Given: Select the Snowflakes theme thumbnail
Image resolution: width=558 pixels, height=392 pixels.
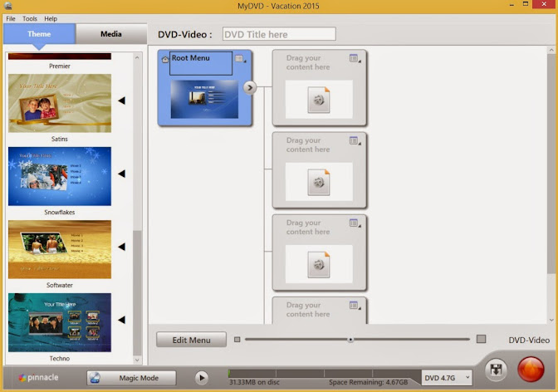Looking at the screenshot, I should click(x=60, y=176).
